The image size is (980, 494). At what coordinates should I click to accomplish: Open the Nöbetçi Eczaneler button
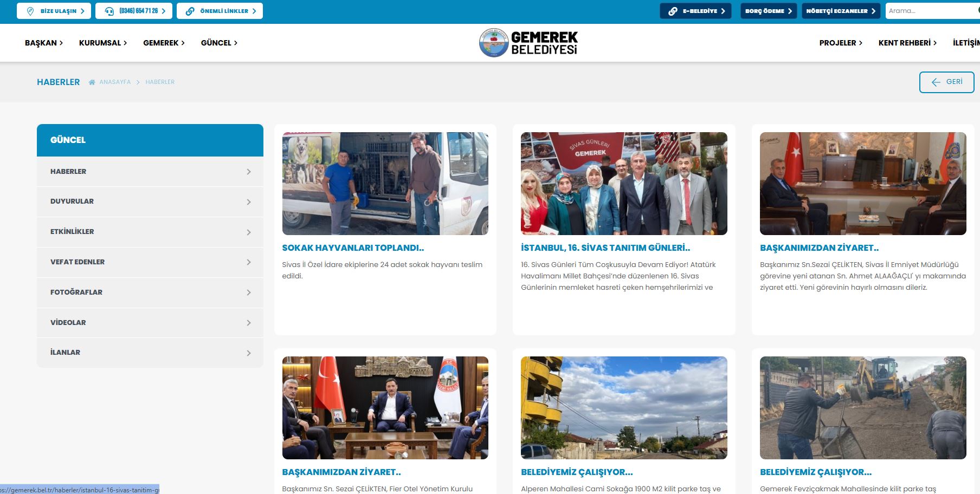pyautogui.click(x=840, y=11)
